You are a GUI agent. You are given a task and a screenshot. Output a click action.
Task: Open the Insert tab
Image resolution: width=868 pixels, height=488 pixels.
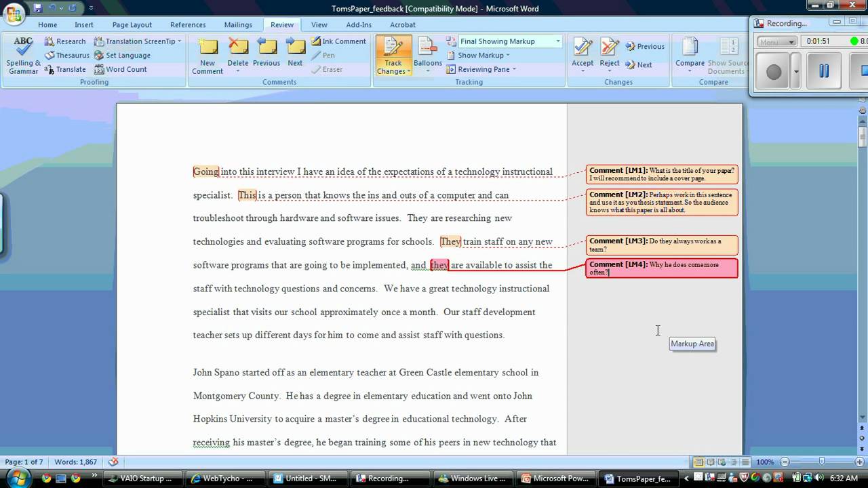coord(84,24)
